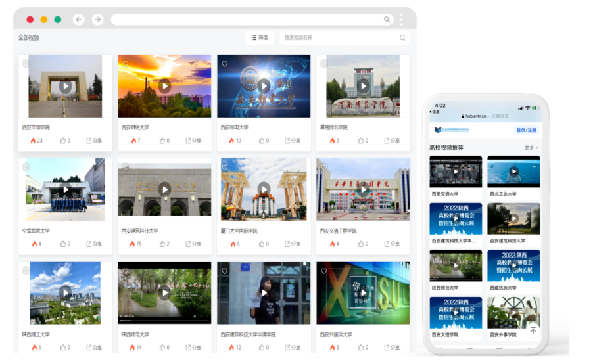Tap the phone site logo
Viewport: 595px width, 364px height.
tap(452, 130)
